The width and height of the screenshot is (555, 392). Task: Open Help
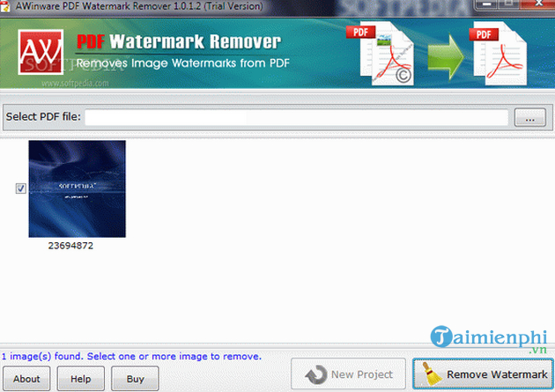coord(81,379)
